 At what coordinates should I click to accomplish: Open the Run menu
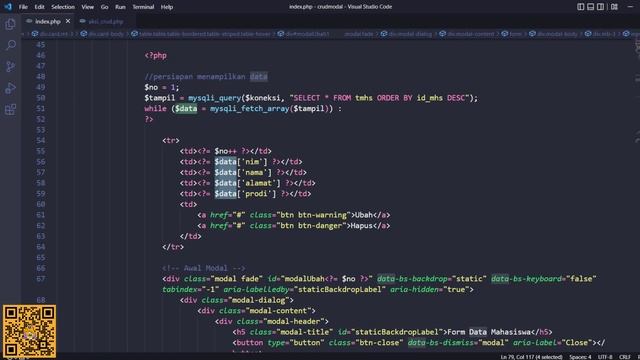tap(120, 7)
